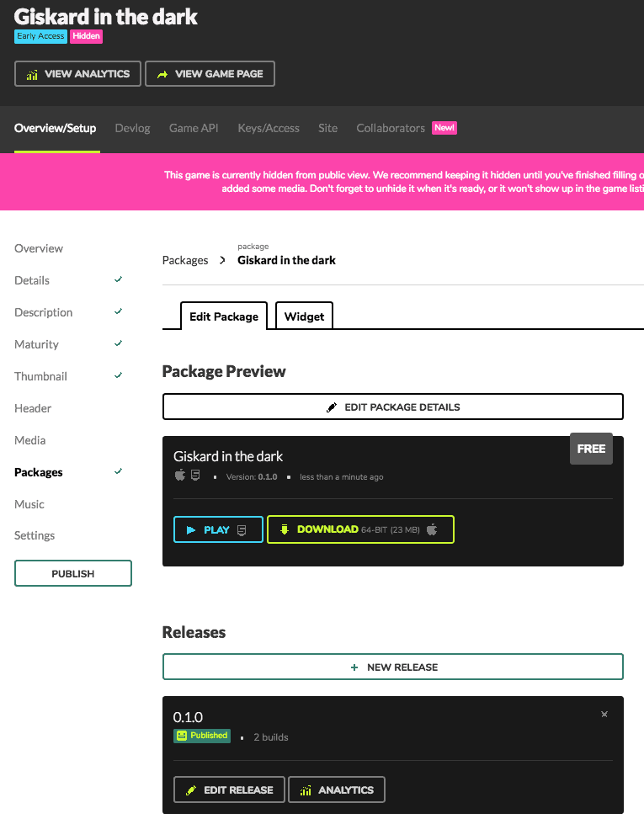This screenshot has width=644, height=840.
Task: Click the 0.1.0 release title
Action: click(x=188, y=717)
